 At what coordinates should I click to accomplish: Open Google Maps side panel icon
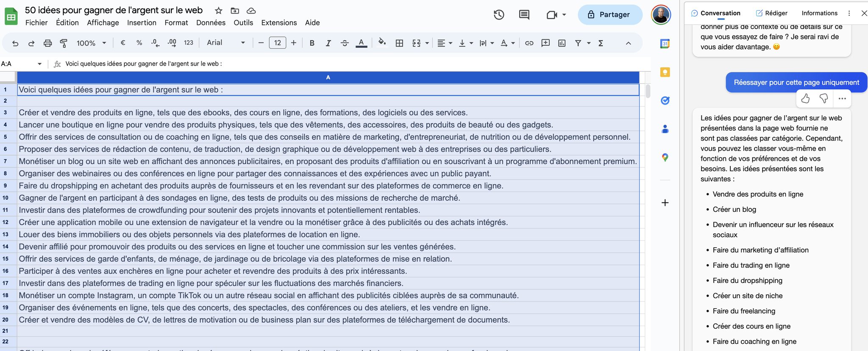click(x=665, y=158)
